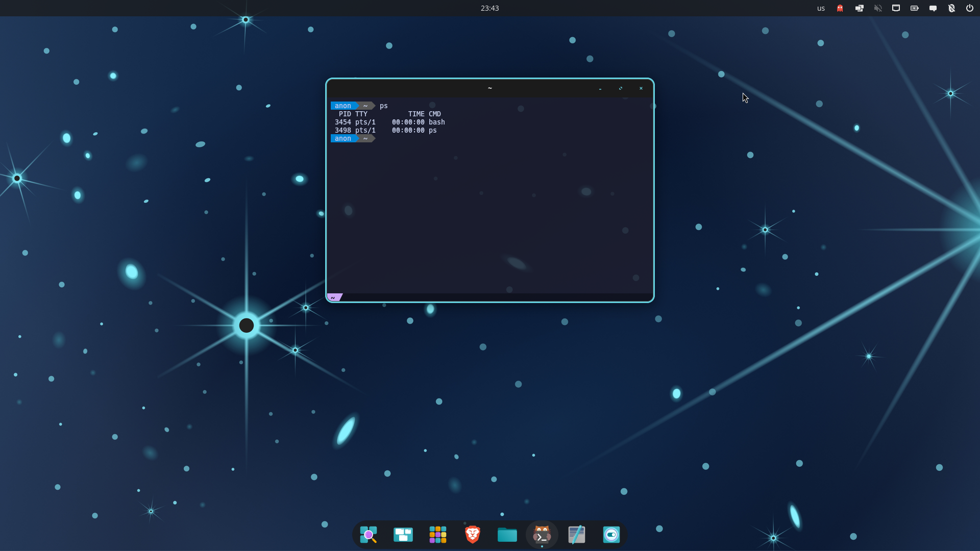This screenshot has height=551, width=980.
Task: Click the 23:43 clock in the top bar
Action: [x=489, y=8]
